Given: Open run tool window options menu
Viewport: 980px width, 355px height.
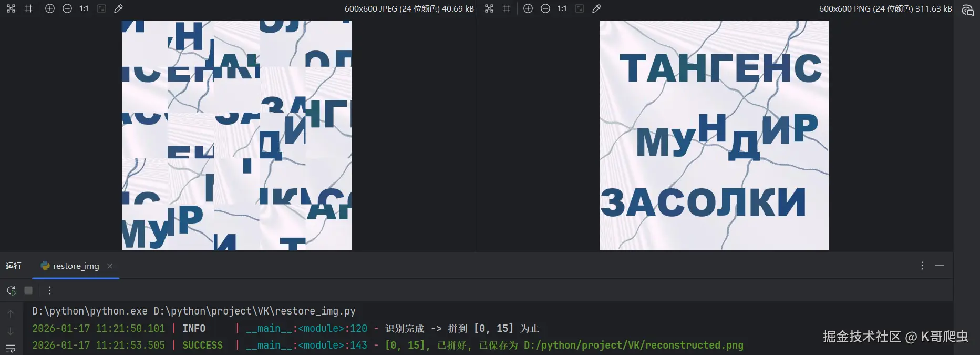Looking at the screenshot, I should (x=922, y=266).
